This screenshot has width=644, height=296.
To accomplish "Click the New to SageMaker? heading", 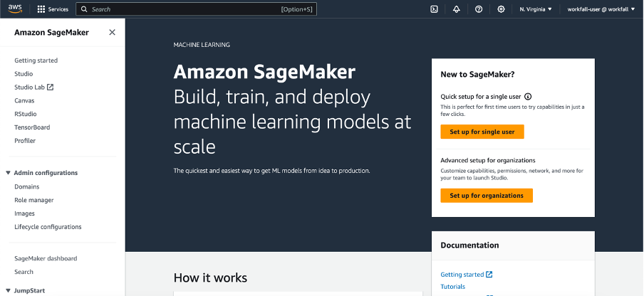I will tap(478, 74).
